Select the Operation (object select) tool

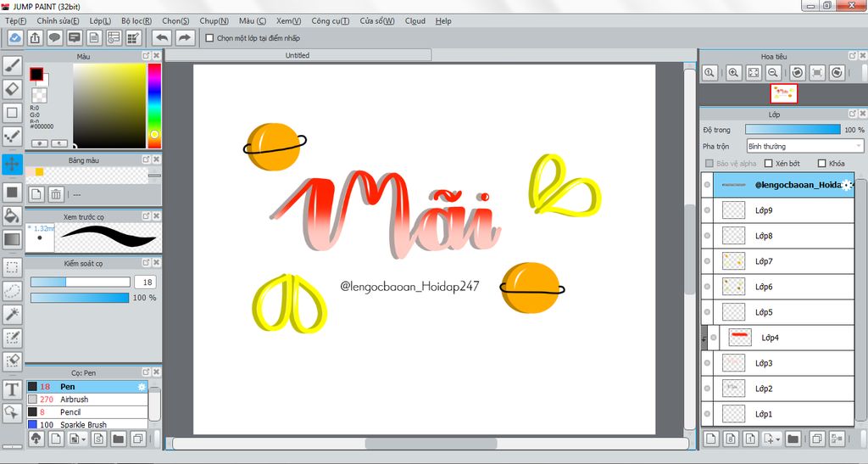[x=12, y=412]
